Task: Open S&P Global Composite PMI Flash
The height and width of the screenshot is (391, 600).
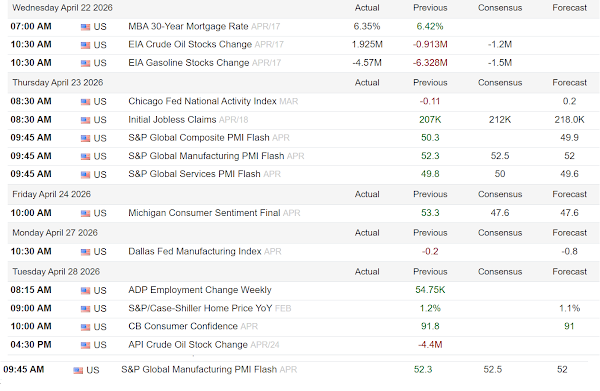Action: [x=199, y=137]
